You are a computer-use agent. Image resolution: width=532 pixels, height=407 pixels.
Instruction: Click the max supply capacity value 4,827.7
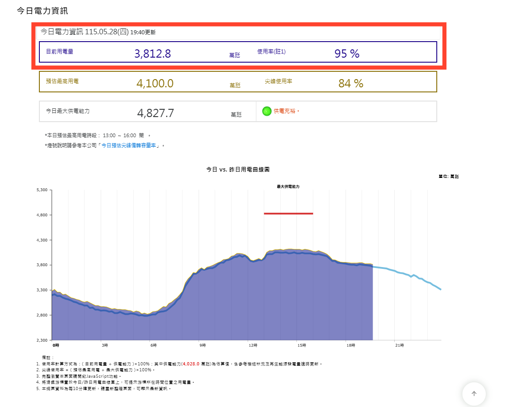coord(155,113)
